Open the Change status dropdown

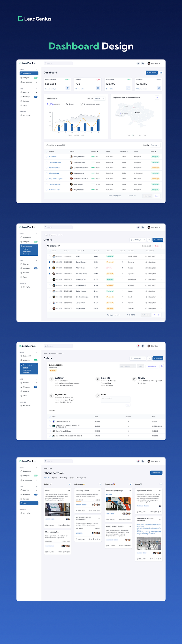[x=128, y=366]
